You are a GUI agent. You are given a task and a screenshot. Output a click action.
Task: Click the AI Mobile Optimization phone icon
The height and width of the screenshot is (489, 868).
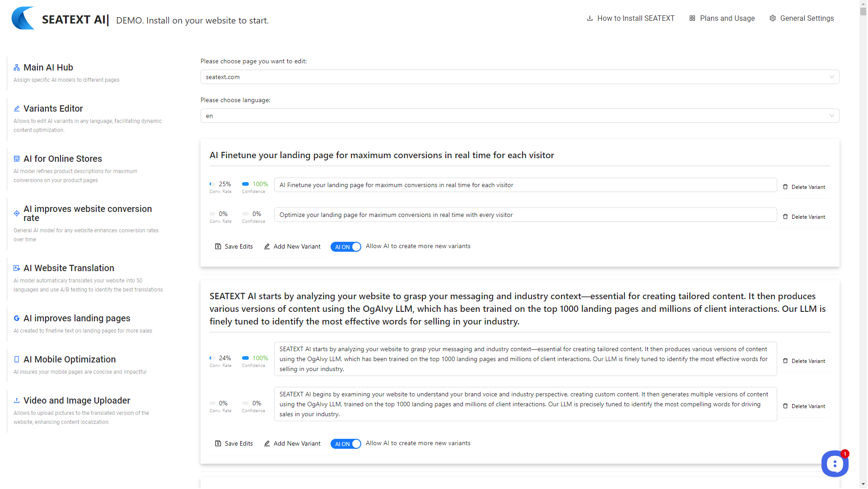click(x=17, y=360)
